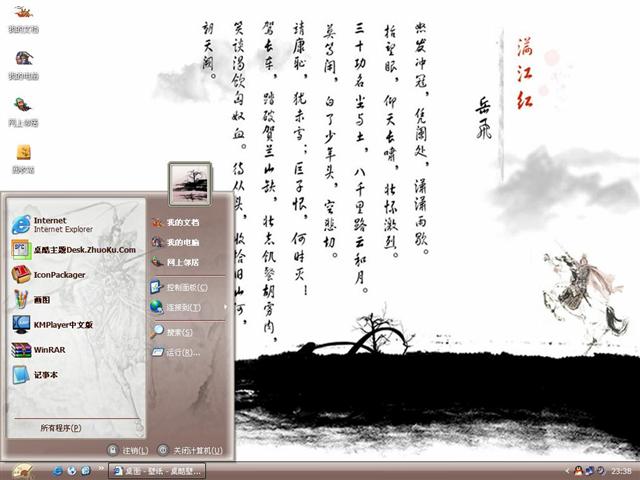Select the 我的文档 desktop icon
This screenshot has height=480, width=640.
pos(23,19)
